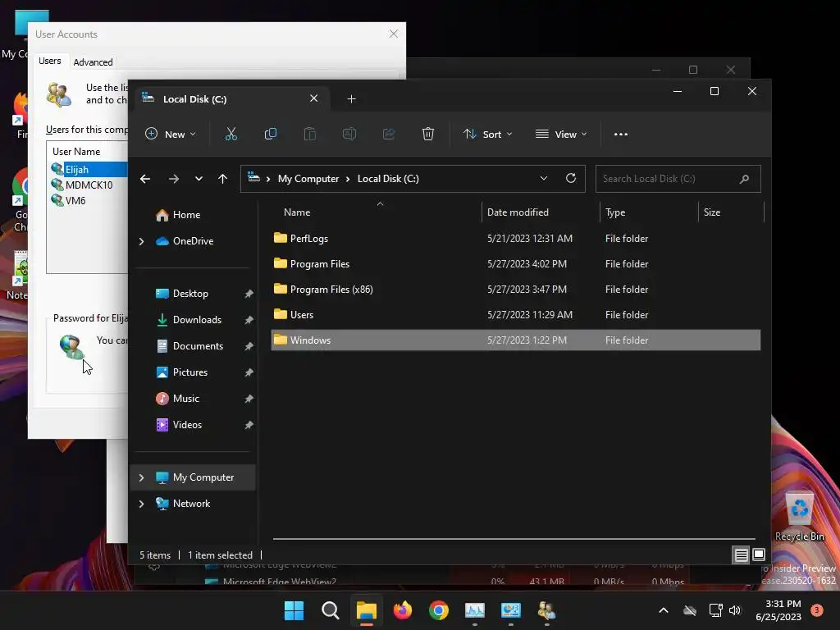Launch Firefox from the taskbar
The height and width of the screenshot is (630, 840).
coord(403,610)
